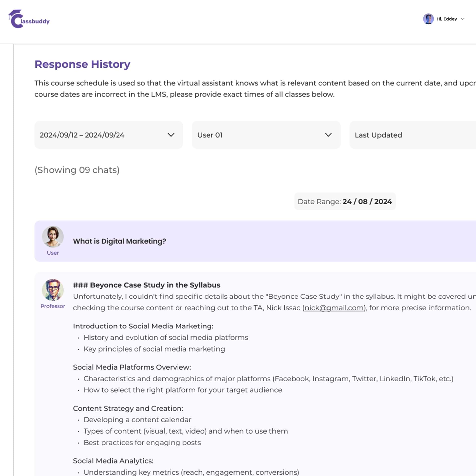Click the Classbuddy logo
Viewport: 476px width, 476px height.
click(x=29, y=19)
